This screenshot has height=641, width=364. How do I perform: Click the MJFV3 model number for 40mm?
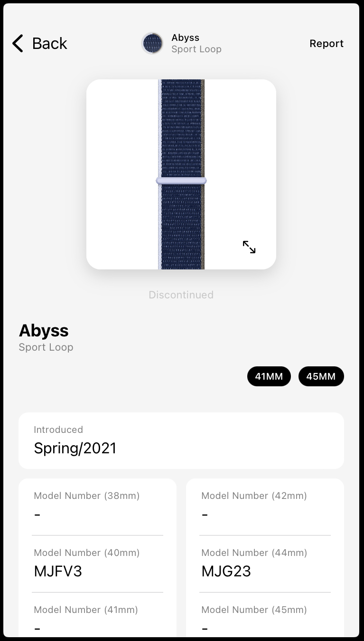[58, 571]
